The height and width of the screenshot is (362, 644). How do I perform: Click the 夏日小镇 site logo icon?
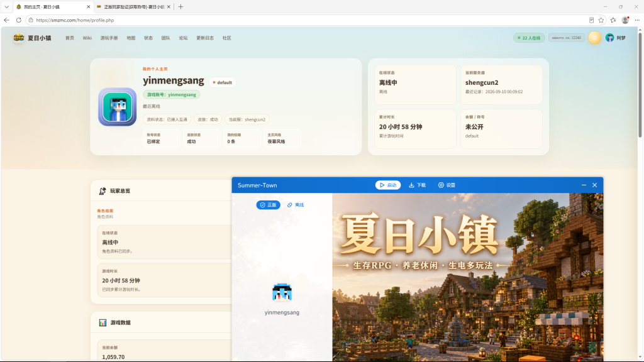[18, 38]
